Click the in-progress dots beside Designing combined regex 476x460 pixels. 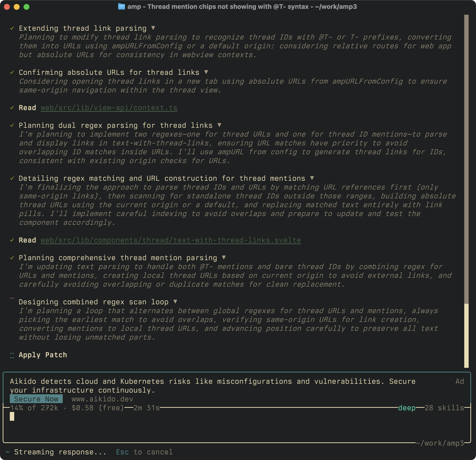click(x=12, y=299)
